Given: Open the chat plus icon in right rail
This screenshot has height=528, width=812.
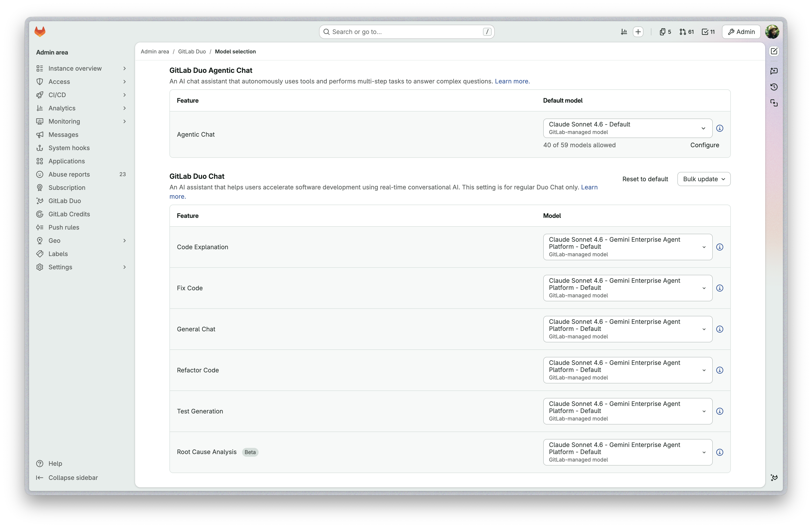Looking at the screenshot, I should [x=774, y=71].
